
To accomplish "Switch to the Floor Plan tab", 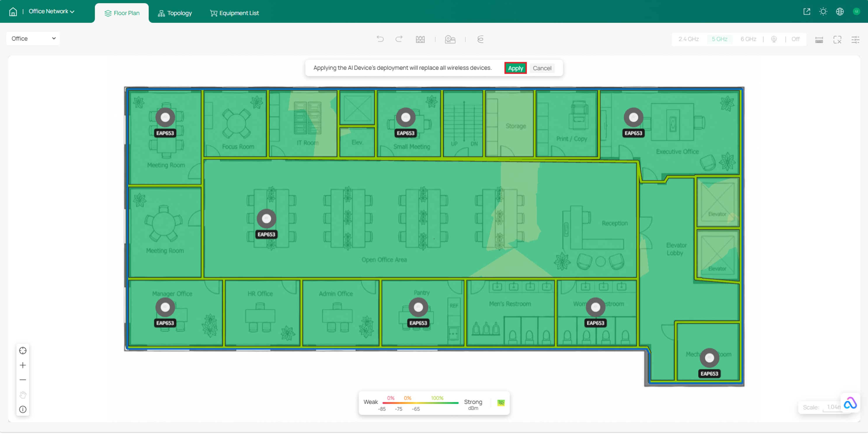I will pyautogui.click(x=122, y=13).
